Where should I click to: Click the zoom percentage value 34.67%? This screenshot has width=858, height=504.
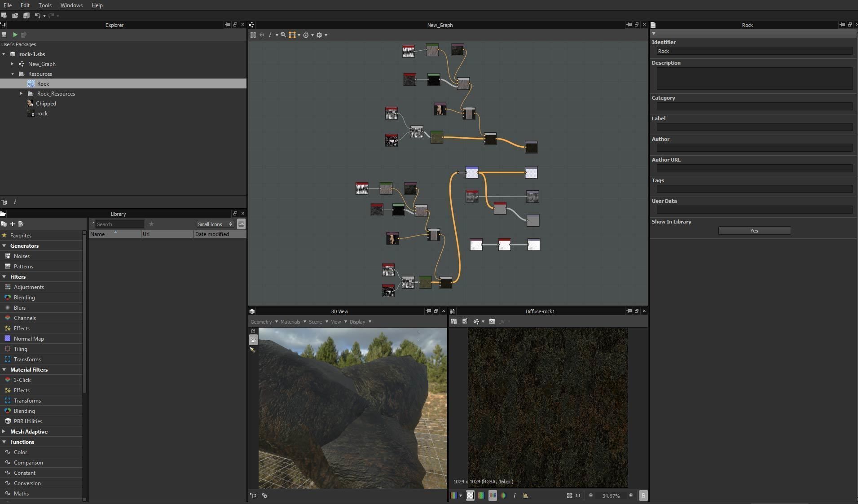tap(611, 496)
